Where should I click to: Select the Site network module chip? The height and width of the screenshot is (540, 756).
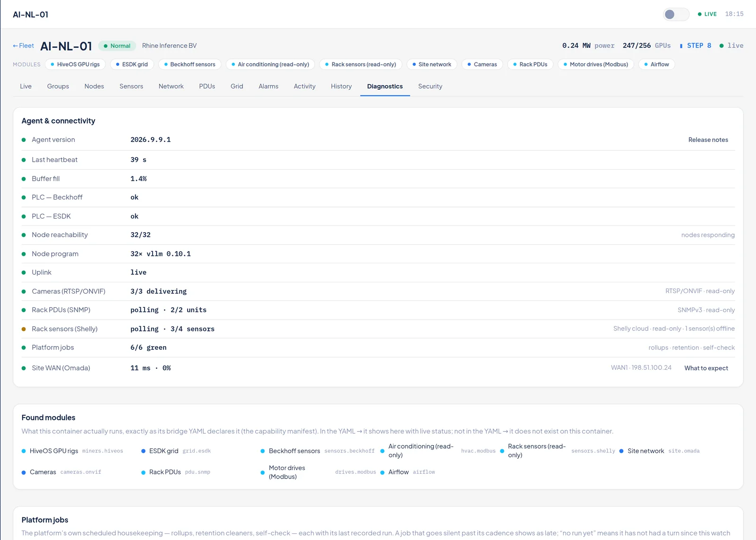(432, 64)
